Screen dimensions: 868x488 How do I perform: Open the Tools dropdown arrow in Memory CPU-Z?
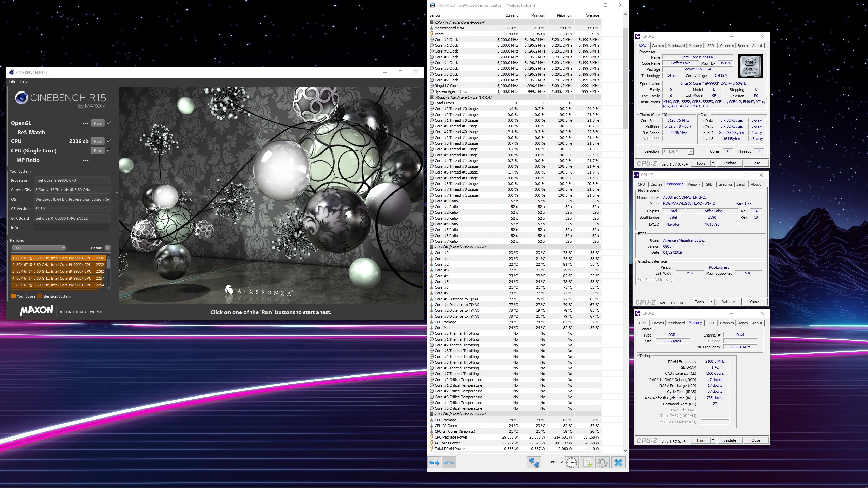coord(713,440)
